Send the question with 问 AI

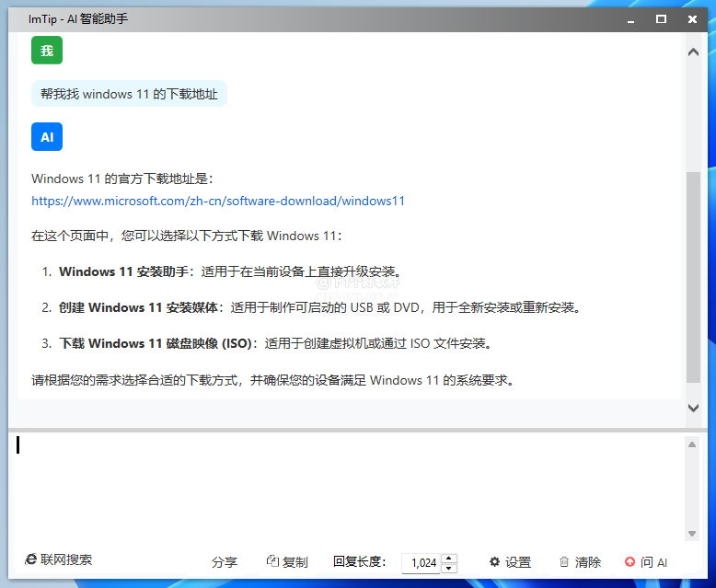click(645, 562)
